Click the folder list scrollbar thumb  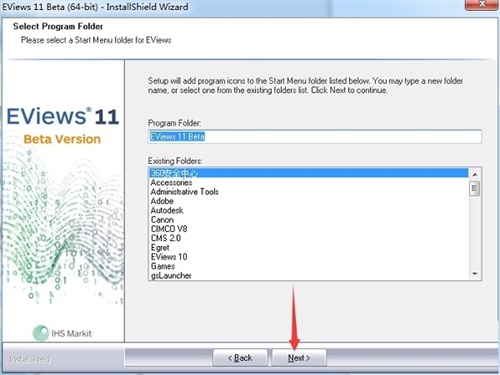[475, 189]
